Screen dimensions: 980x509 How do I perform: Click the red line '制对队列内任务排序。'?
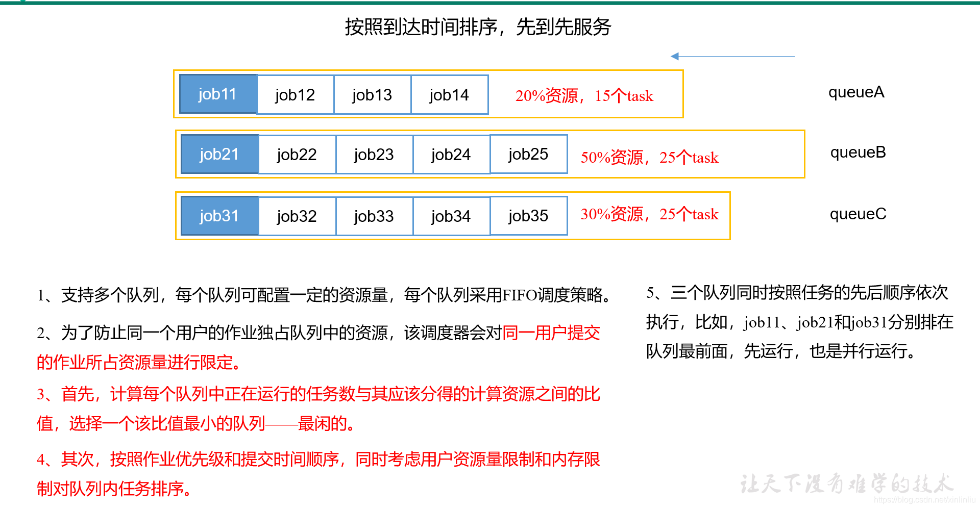(114, 489)
